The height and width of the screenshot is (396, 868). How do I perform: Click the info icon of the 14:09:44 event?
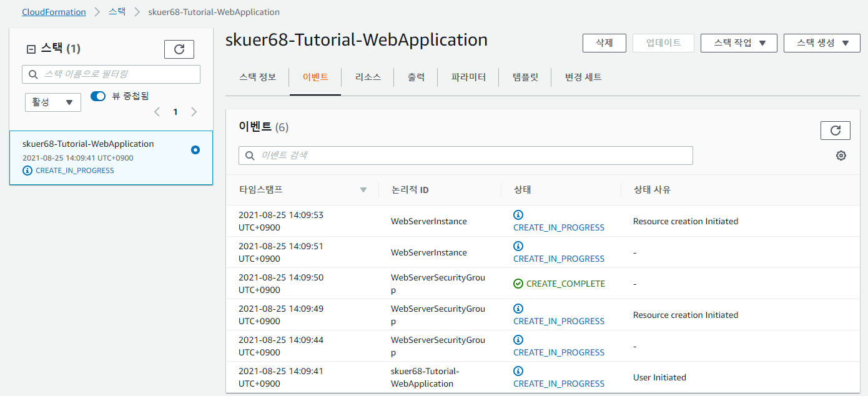click(x=518, y=340)
